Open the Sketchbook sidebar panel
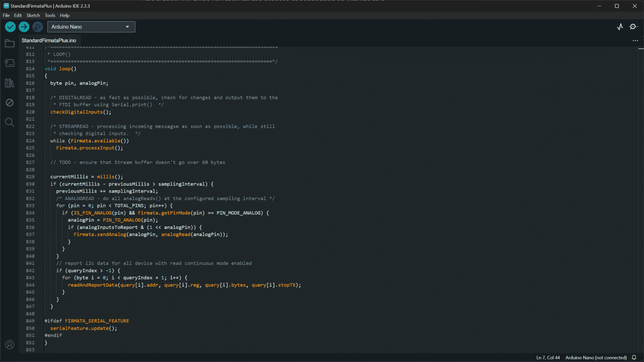This screenshot has height=362, width=644. pyautogui.click(x=9, y=43)
